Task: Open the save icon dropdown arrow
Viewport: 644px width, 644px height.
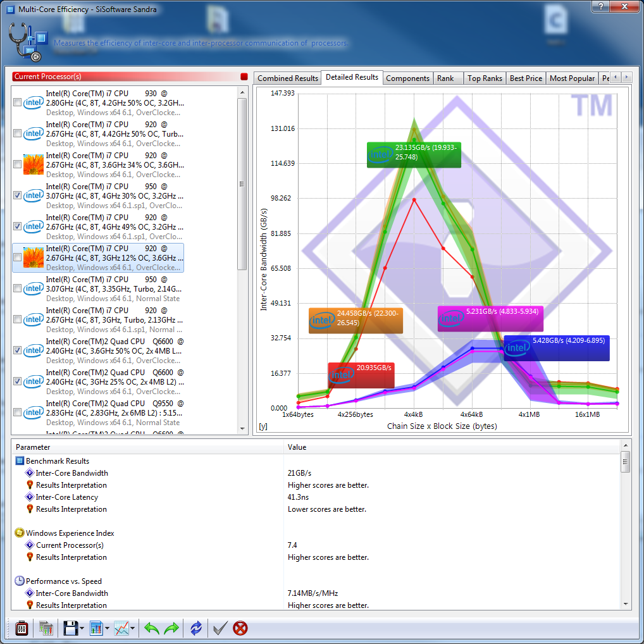Action: 82,628
